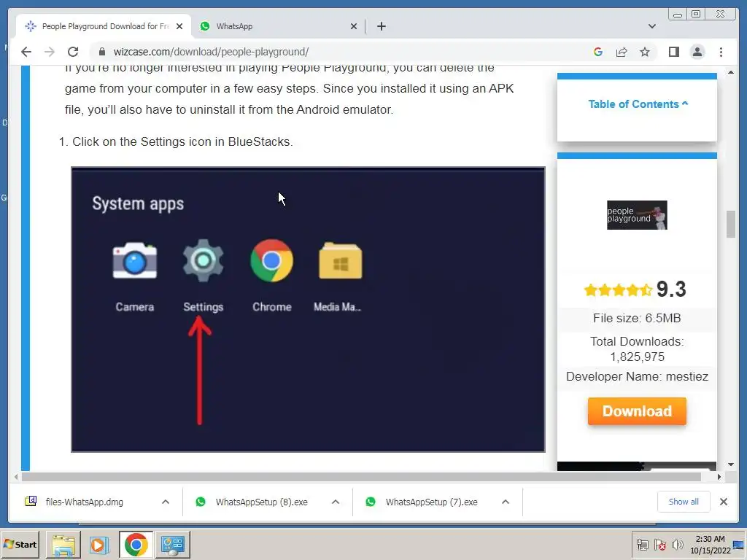The width and height of the screenshot is (747, 560).
Task: Expand options for WhatsAppSetup (8).exe
Action: tap(336, 502)
